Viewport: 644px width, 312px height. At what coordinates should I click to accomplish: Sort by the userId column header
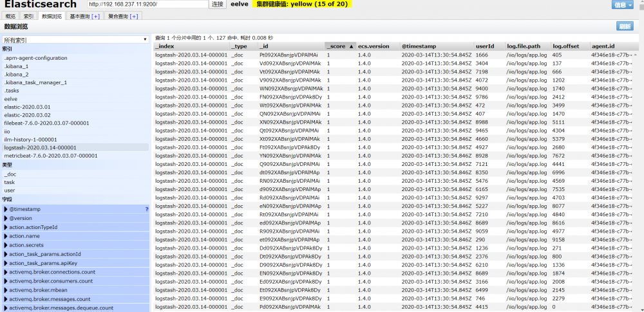click(489, 46)
